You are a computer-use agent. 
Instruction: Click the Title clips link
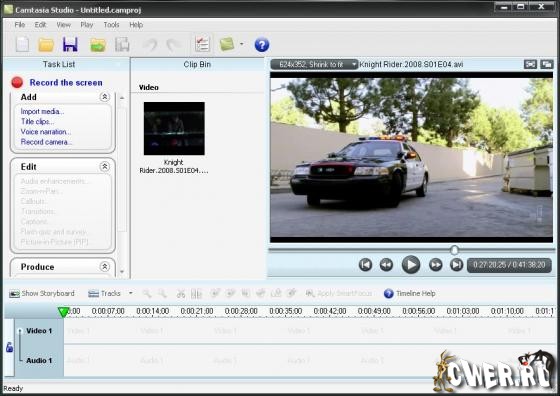37,121
